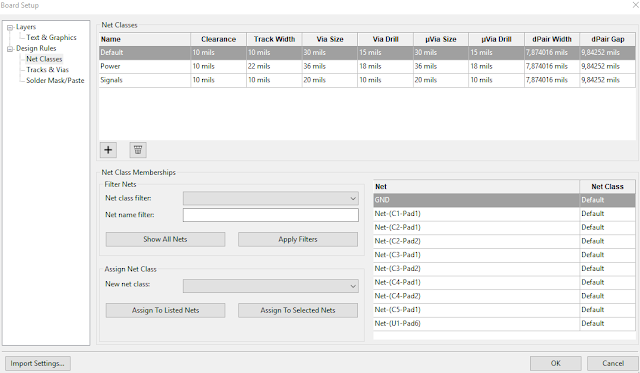Select the Default net class name cell
The height and width of the screenshot is (373, 640).
point(145,53)
